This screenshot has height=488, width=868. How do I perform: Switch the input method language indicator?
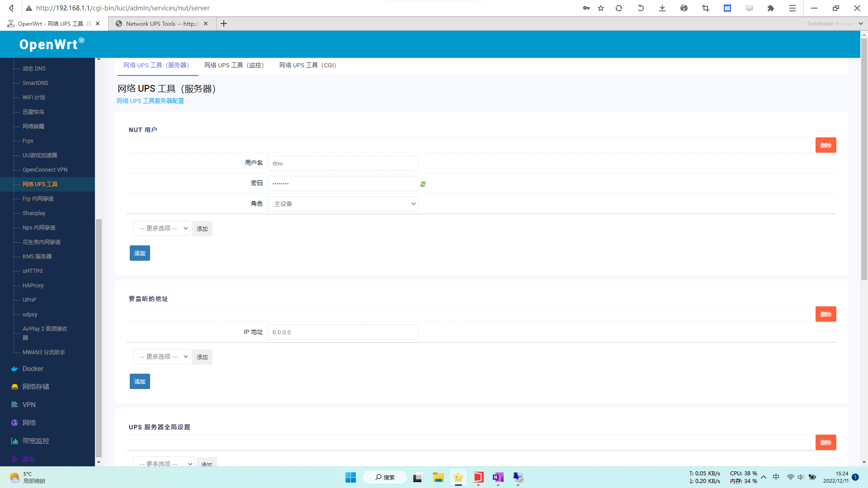click(776, 477)
